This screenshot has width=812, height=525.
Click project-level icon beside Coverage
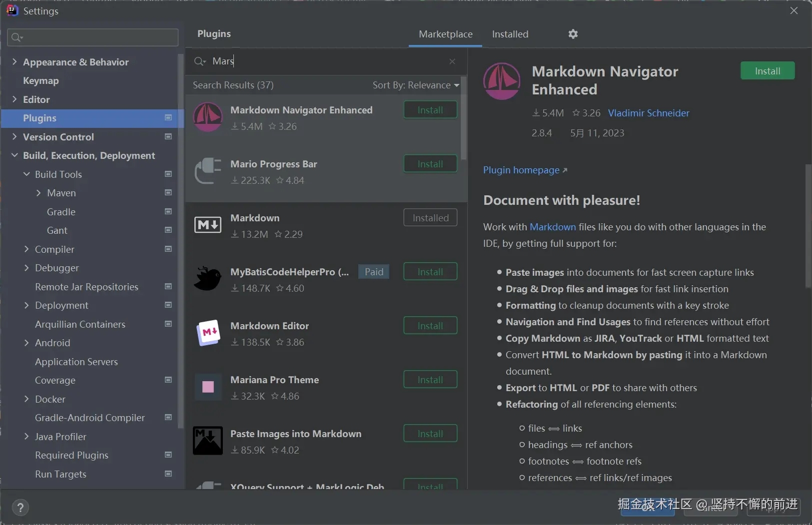[168, 380]
